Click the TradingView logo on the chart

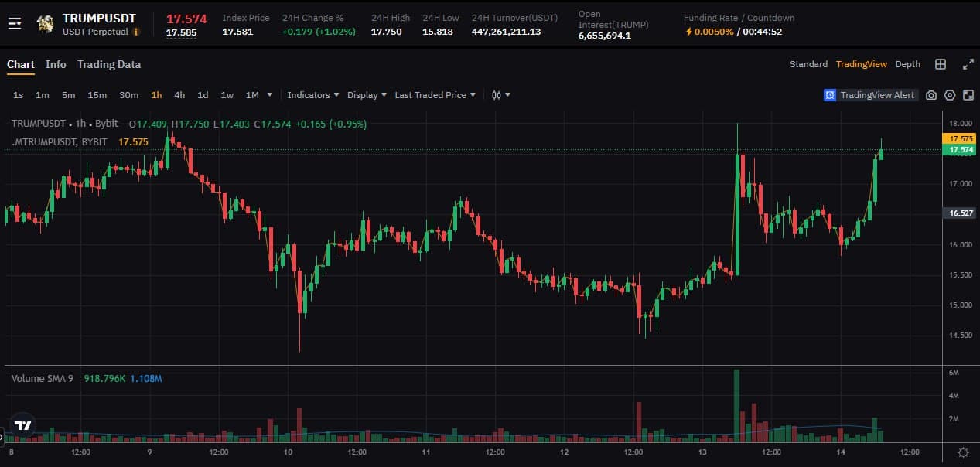click(23, 425)
